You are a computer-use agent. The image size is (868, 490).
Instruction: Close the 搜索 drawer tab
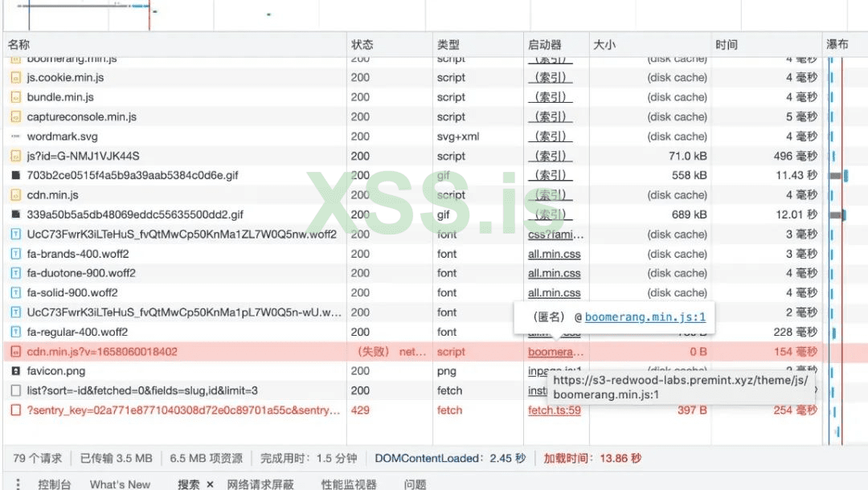click(x=210, y=484)
